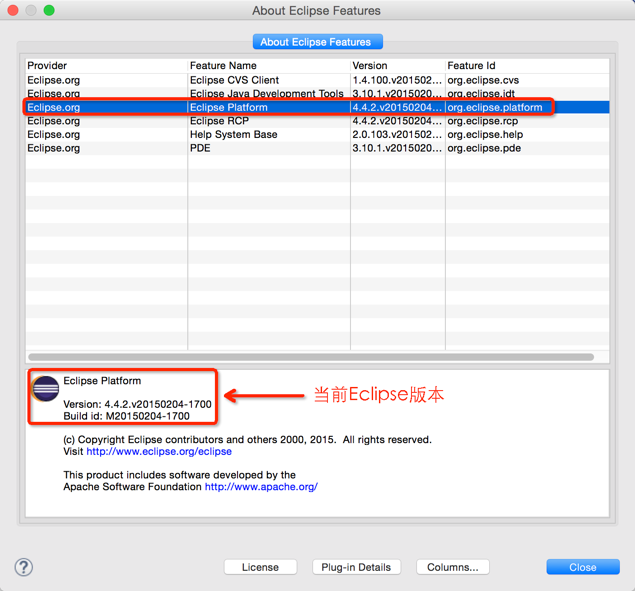Open Plug-in Details

click(x=356, y=567)
